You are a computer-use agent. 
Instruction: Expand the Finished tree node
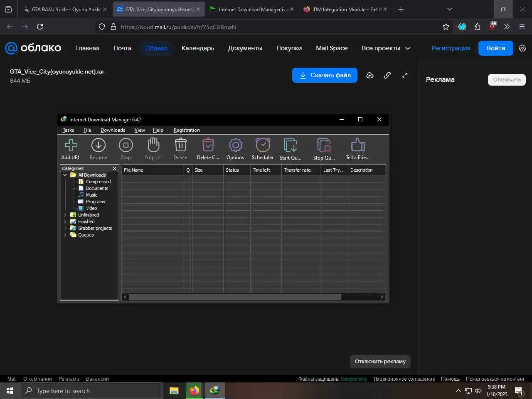(65, 222)
